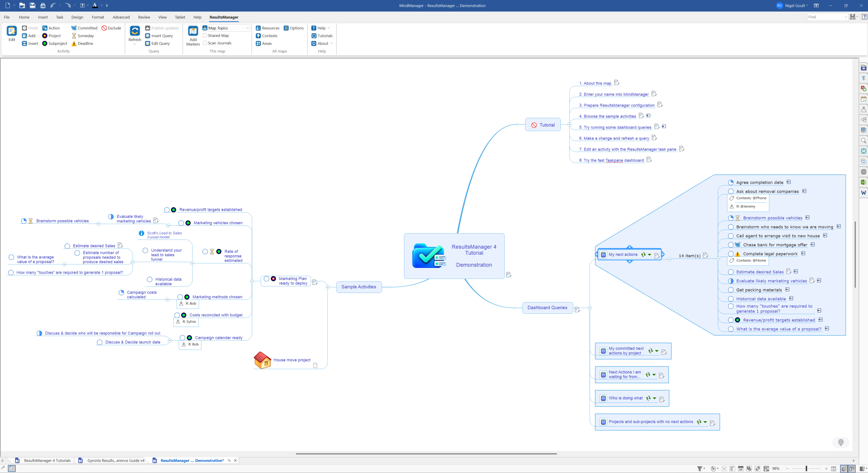Click the Exclude marker icon

pos(104,28)
